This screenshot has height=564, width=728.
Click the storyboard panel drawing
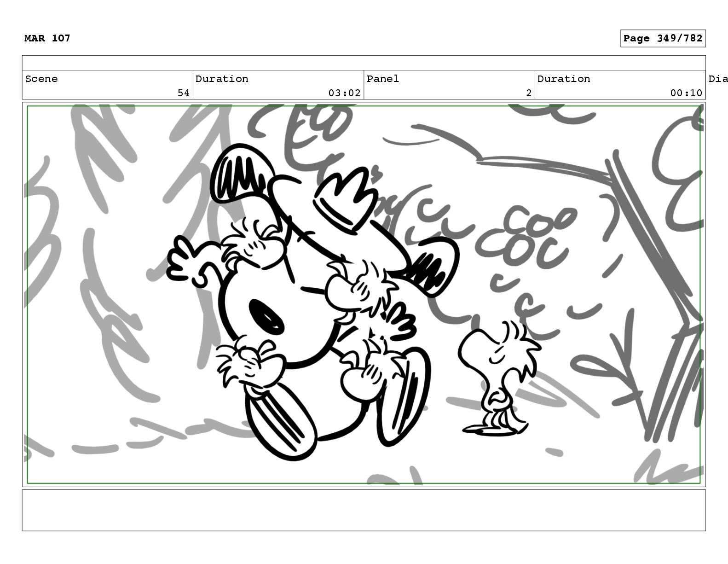[x=364, y=295]
